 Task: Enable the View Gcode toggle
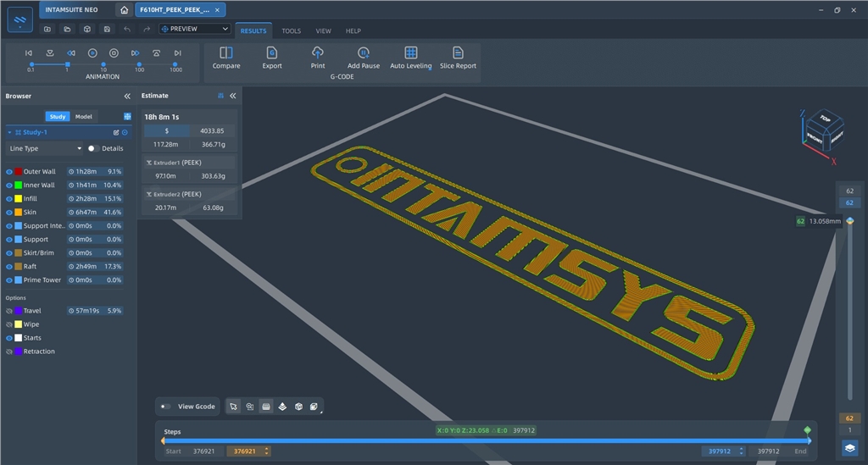165,407
